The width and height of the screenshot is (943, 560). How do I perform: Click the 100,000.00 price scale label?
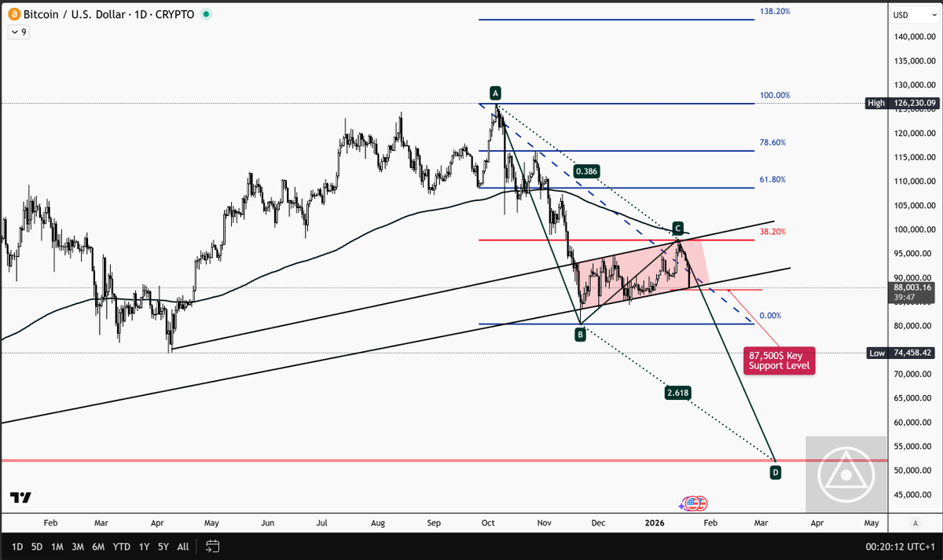tap(915, 229)
